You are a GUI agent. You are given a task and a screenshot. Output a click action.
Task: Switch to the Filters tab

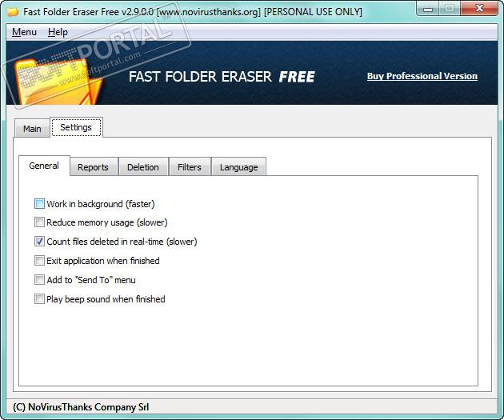click(x=190, y=167)
